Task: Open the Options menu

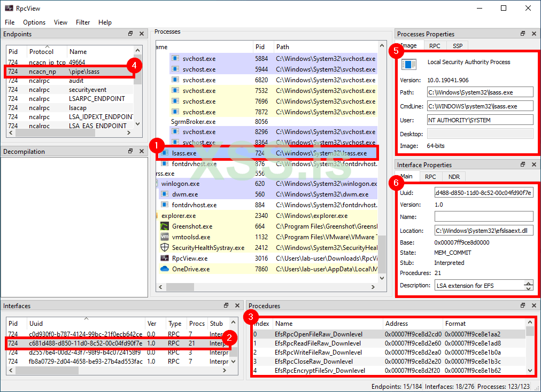Action: click(x=34, y=22)
